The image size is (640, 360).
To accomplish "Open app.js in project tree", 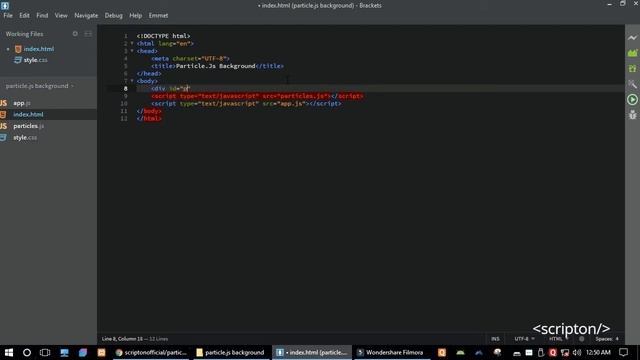I will tap(22, 103).
